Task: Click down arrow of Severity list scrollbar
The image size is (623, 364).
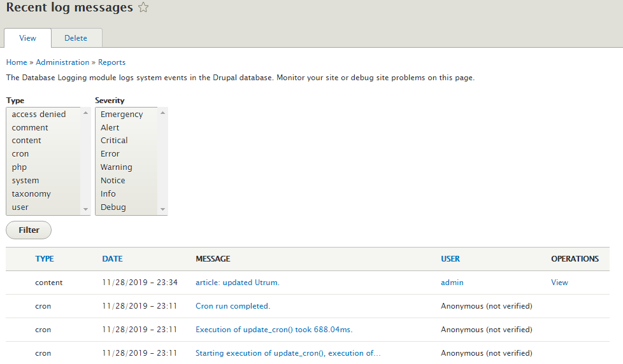Action: click(162, 209)
